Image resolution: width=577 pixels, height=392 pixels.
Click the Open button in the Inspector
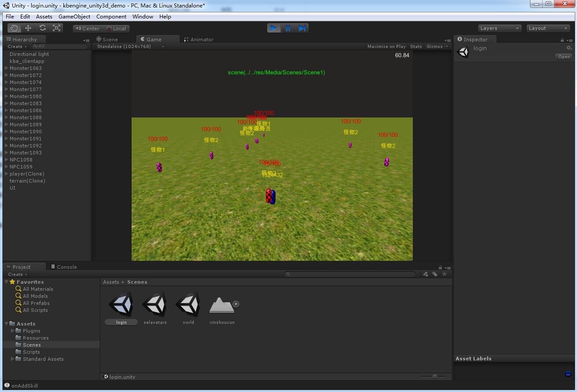[564, 56]
